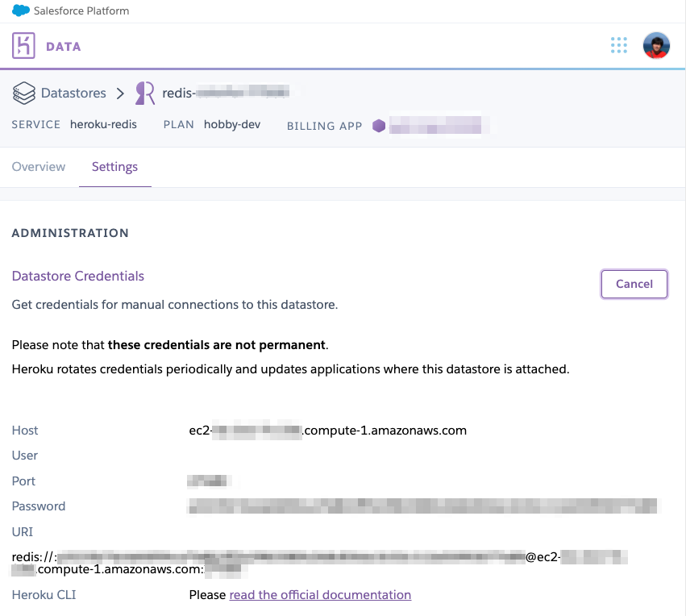Click 'these credentials are not permanent' text
The height and width of the screenshot is (616, 686).
click(217, 345)
